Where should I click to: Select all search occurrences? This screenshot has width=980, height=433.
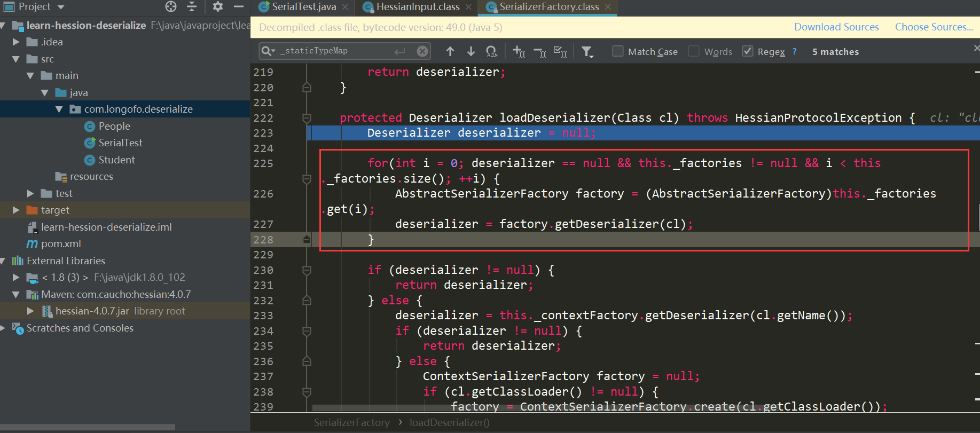560,51
